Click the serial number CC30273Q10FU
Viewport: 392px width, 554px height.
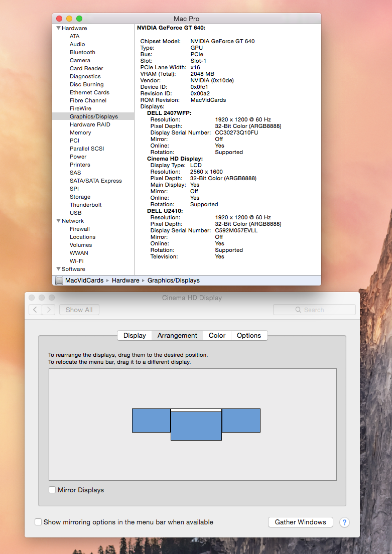pyautogui.click(x=236, y=133)
